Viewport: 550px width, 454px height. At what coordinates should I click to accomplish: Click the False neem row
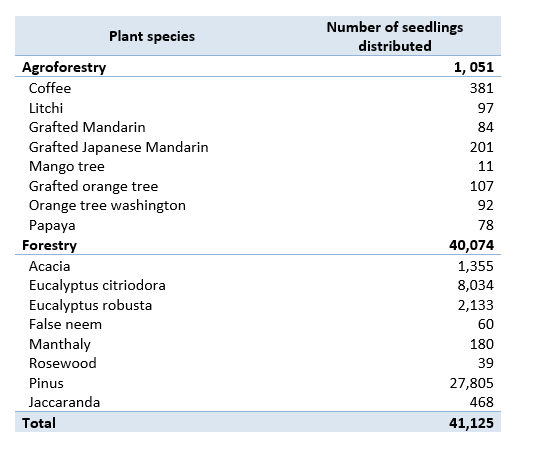coord(258,325)
